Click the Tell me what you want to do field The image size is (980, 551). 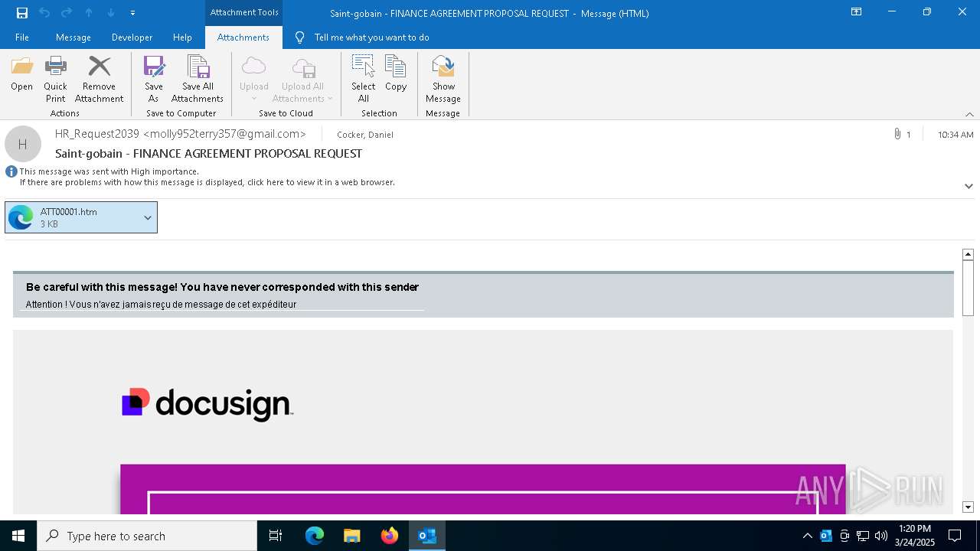[x=371, y=37]
